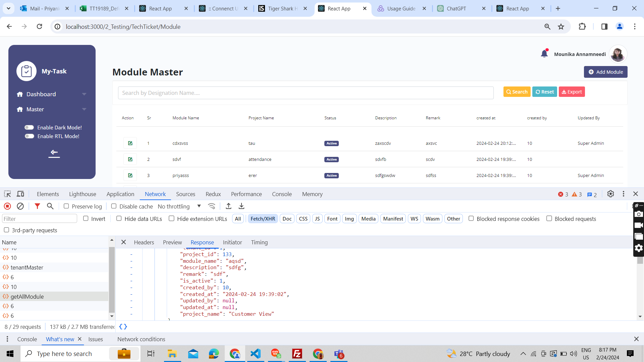
Task: Open the browser tab search dropdown
Action: click(8, 8)
